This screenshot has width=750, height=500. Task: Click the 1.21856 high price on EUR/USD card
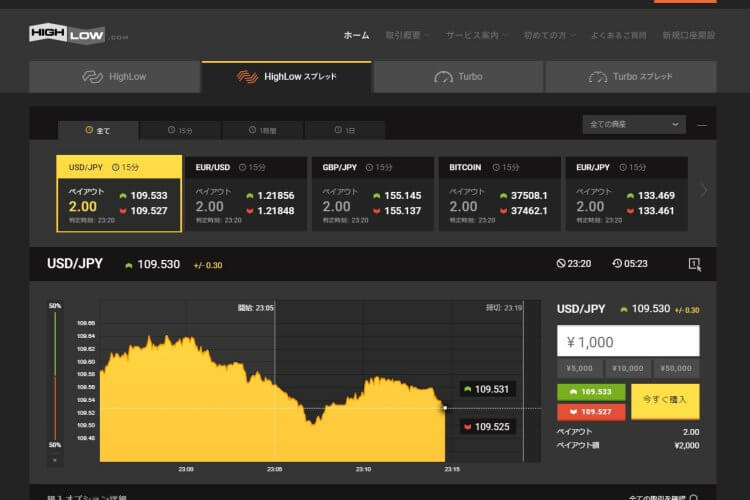(276, 196)
